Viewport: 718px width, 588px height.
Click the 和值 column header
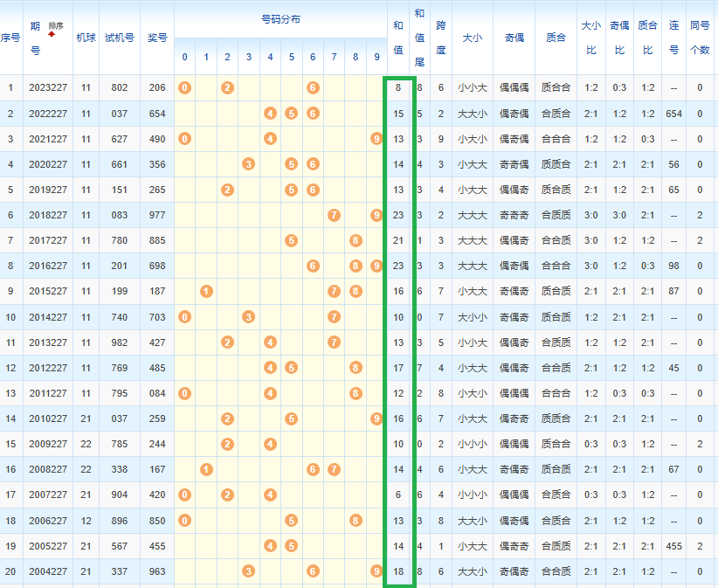(398, 38)
